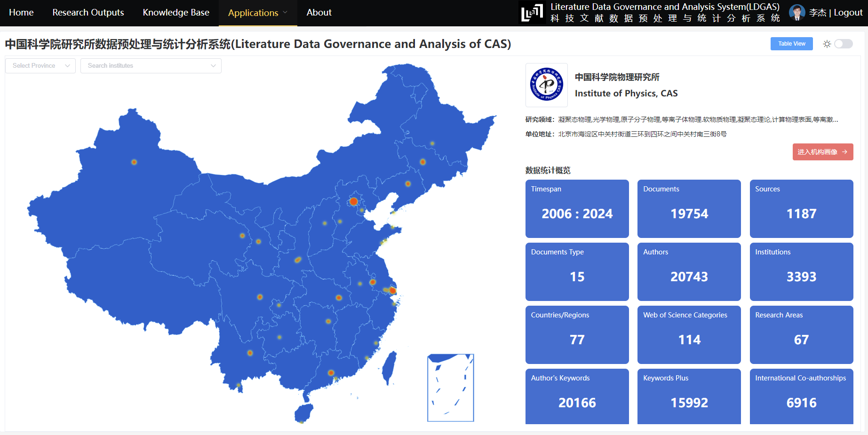Click the 'Institute of Physics, CAS' title
Screen dimensions: 868x435
(x=626, y=94)
